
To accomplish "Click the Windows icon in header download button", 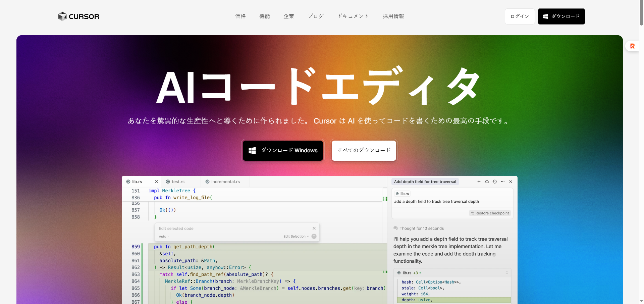I will [x=545, y=16].
